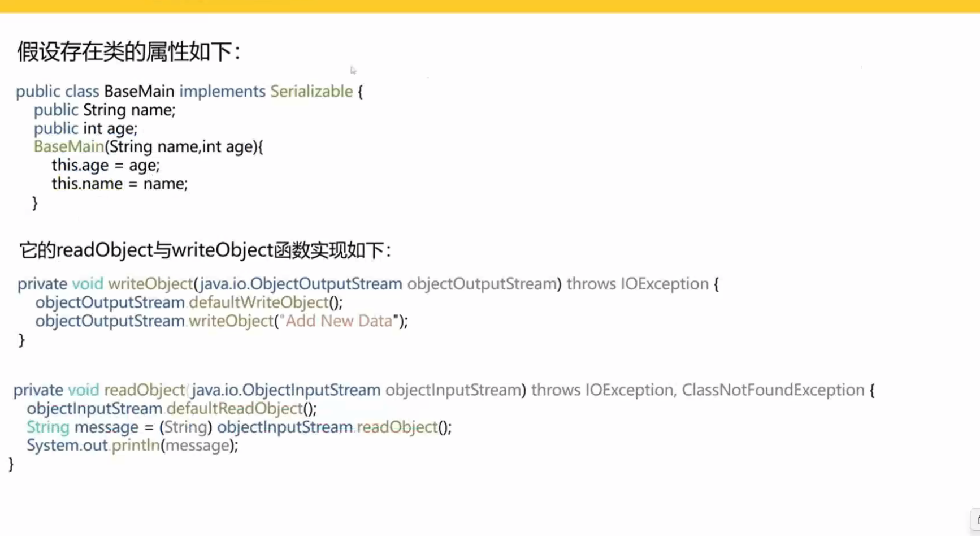Click the "public String name;" line
This screenshot has width=980, height=536.
point(105,110)
